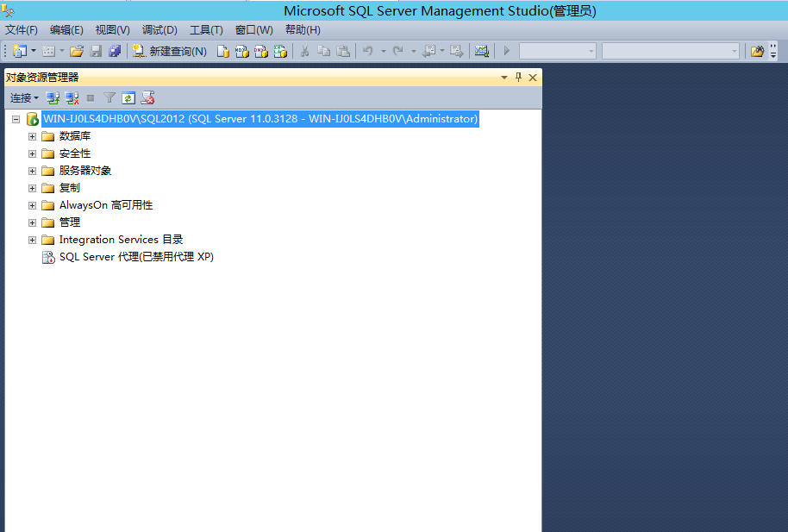This screenshot has width=788, height=532.
Task: Connect Object Explorer to a new server
Action: pos(52,97)
